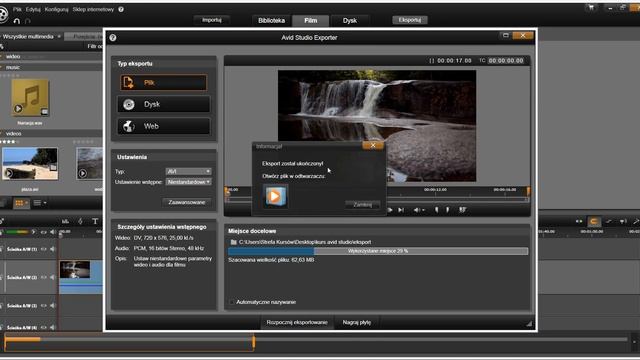Viewport: 640px width, 360px height.
Task: Click Rozpocznij eksportowanie button
Action: 297,322
